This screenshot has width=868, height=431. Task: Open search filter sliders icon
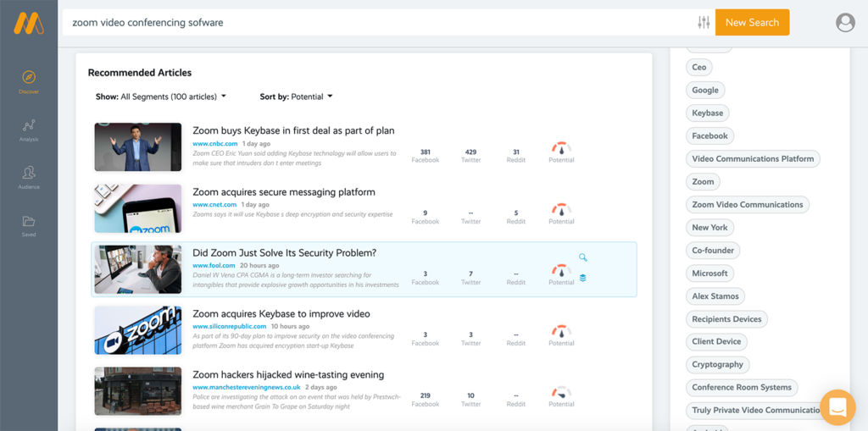pos(704,23)
